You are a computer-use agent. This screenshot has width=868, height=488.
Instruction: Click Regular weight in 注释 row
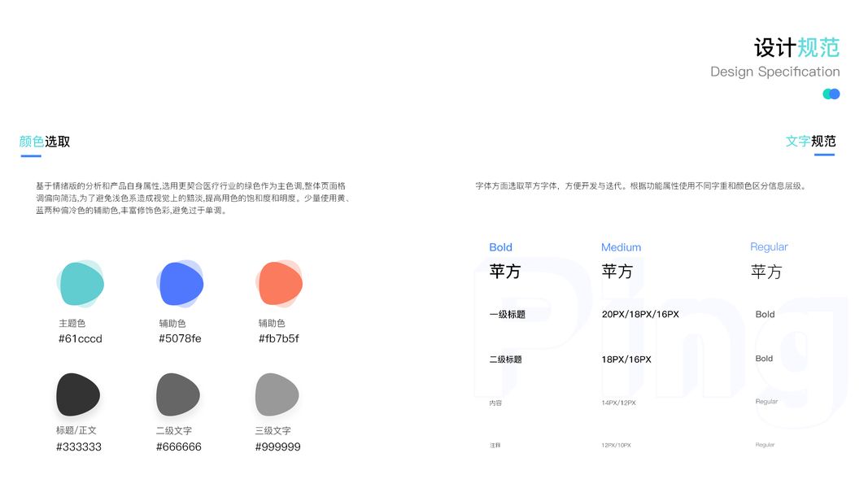point(765,445)
